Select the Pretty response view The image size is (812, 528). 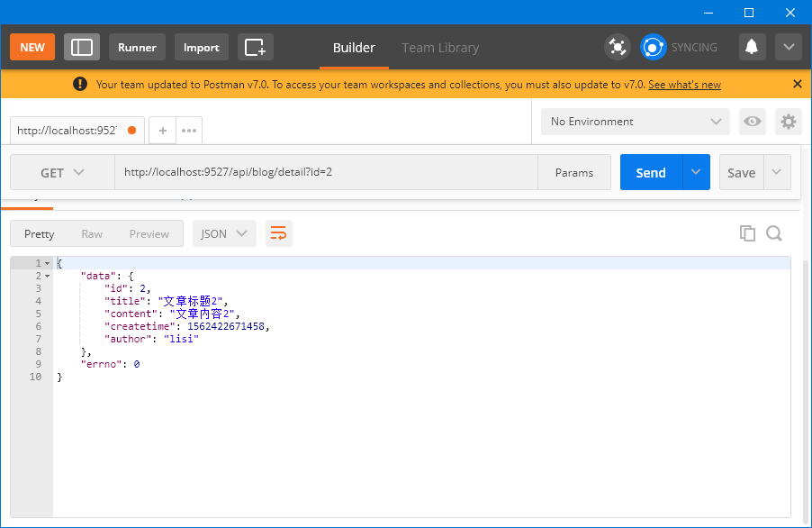[40, 233]
